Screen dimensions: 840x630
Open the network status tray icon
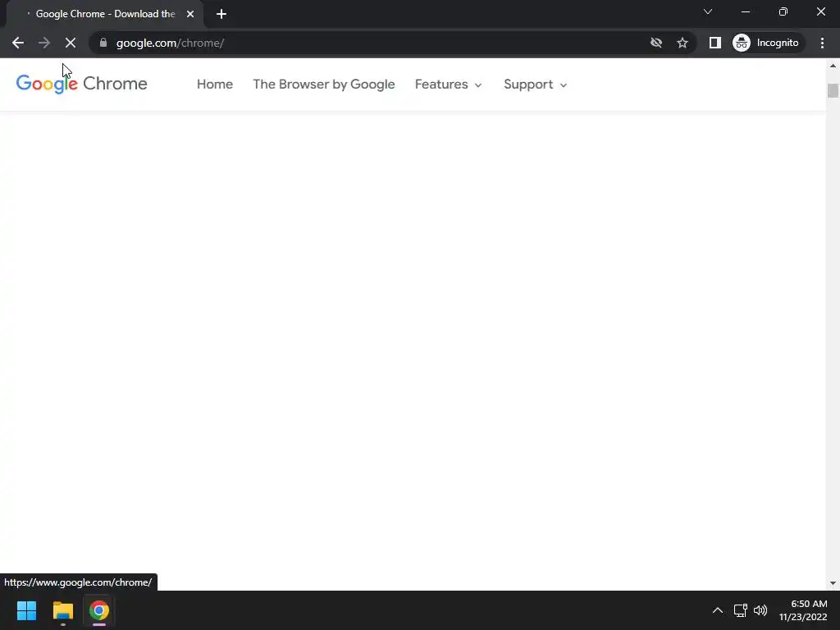coord(741,610)
